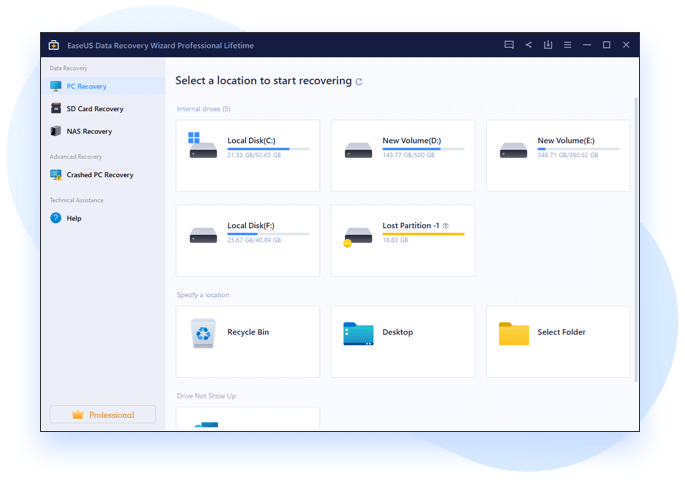The width and height of the screenshot is (685, 482).
Task: Click the Recycle Bin icon
Action: [203, 333]
